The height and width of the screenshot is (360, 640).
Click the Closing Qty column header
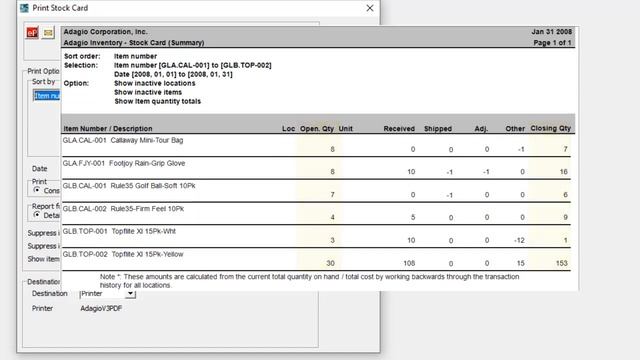(x=551, y=128)
